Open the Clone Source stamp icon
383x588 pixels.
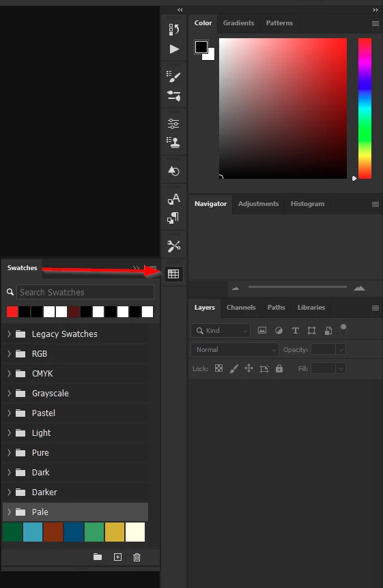click(173, 142)
